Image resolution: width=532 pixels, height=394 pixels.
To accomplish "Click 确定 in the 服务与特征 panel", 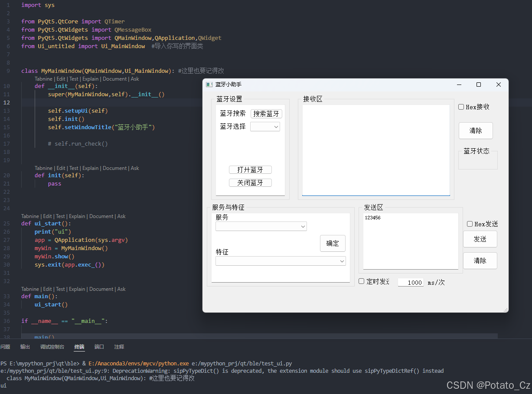I will (x=332, y=243).
